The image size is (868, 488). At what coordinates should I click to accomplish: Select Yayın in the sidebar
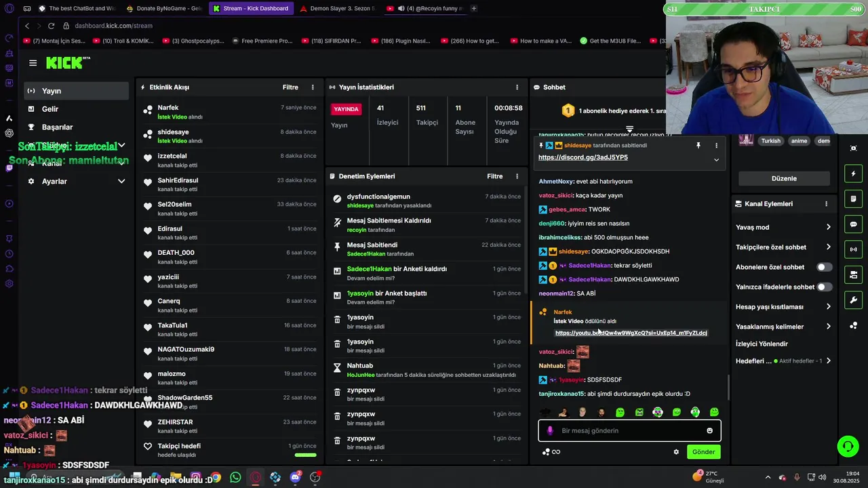(x=76, y=91)
